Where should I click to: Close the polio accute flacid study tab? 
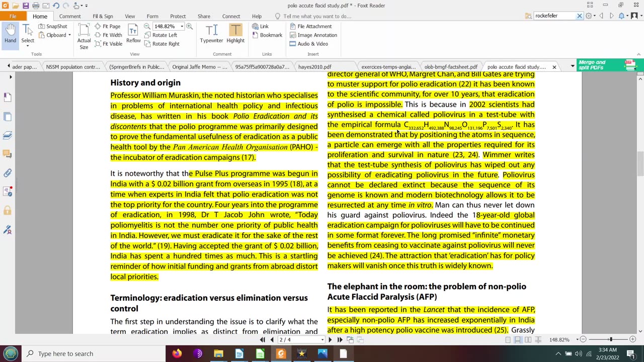(554, 67)
